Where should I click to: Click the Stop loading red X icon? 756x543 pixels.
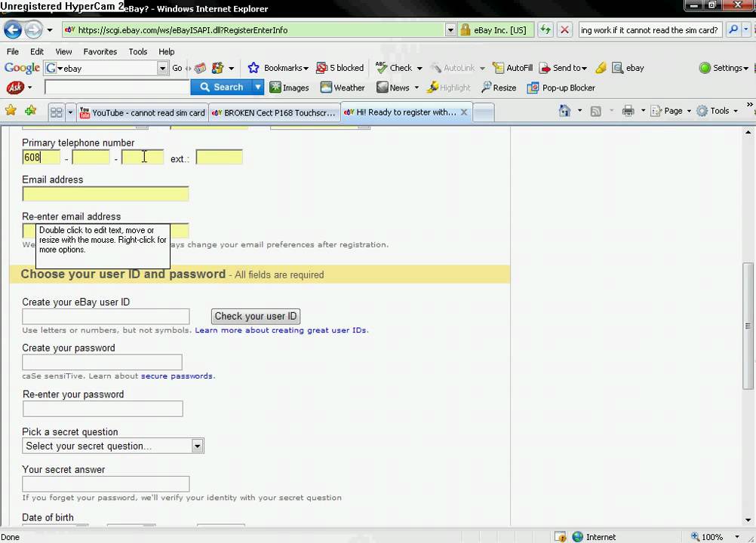pyautogui.click(x=564, y=30)
